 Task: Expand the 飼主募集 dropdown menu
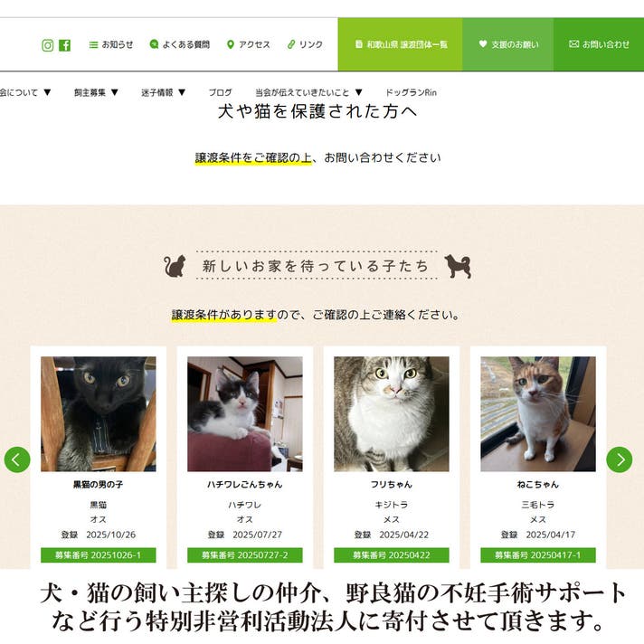pyautogui.click(x=96, y=92)
